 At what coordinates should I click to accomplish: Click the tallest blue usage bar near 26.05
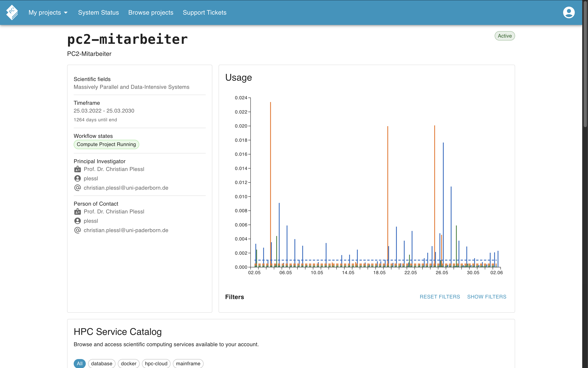pyautogui.click(x=443, y=205)
